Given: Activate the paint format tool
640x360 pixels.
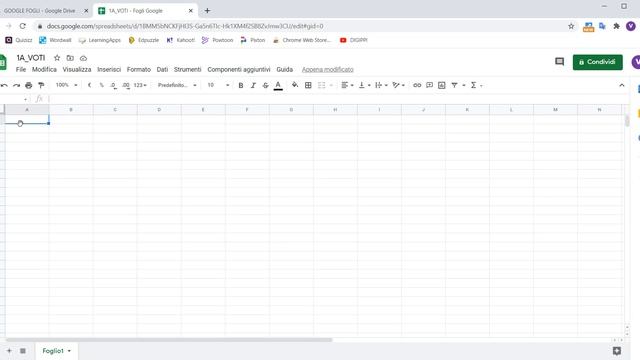Looking at the screenshot, I should (x=41, y=85).
